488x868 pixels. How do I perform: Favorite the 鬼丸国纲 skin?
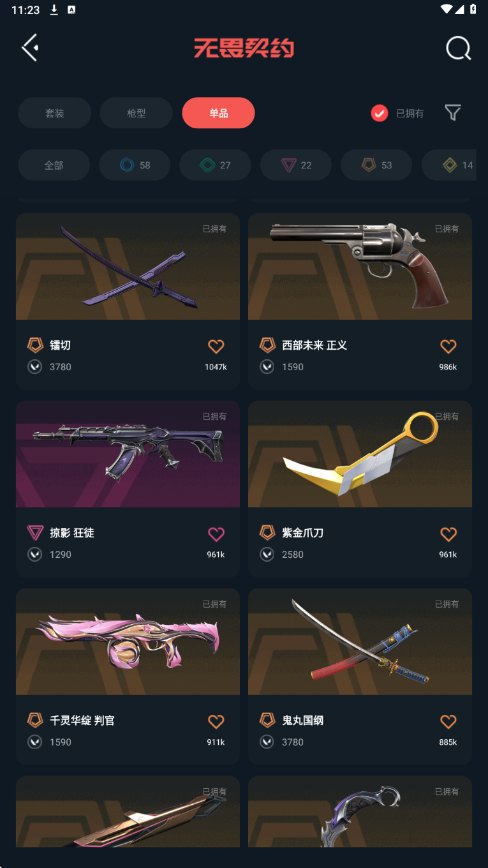[448, 722]
